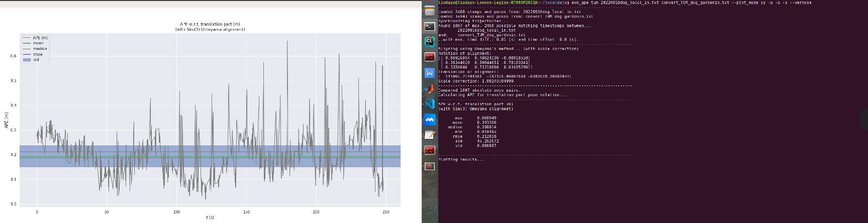The height and width of the screenshot is (223, 868).
Task: Click the y-axis tick label 0.4
Action: click(x=13, y=105)
